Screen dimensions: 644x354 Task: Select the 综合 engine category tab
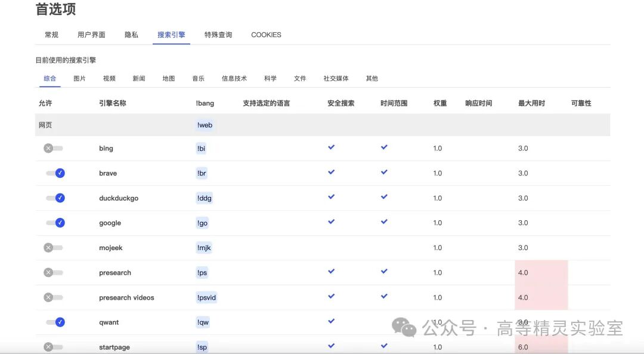point(50,79)
